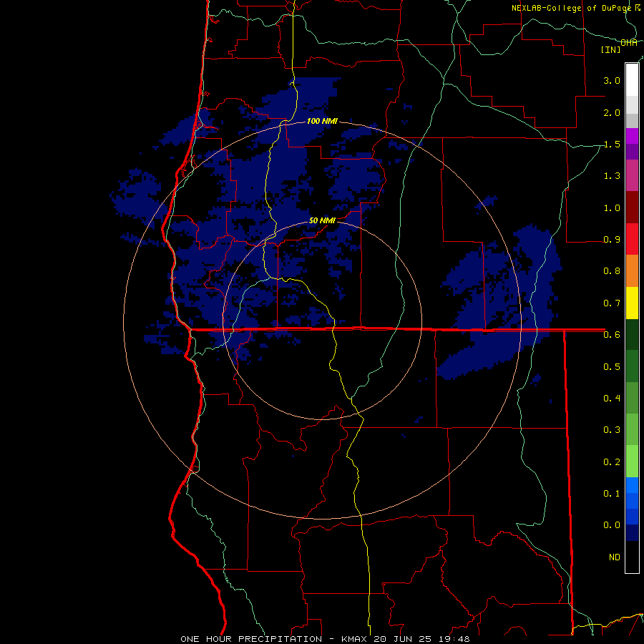Click the 1.3 legend value
644x644 pixels.
pyautogui.click(x=612, y=176)
